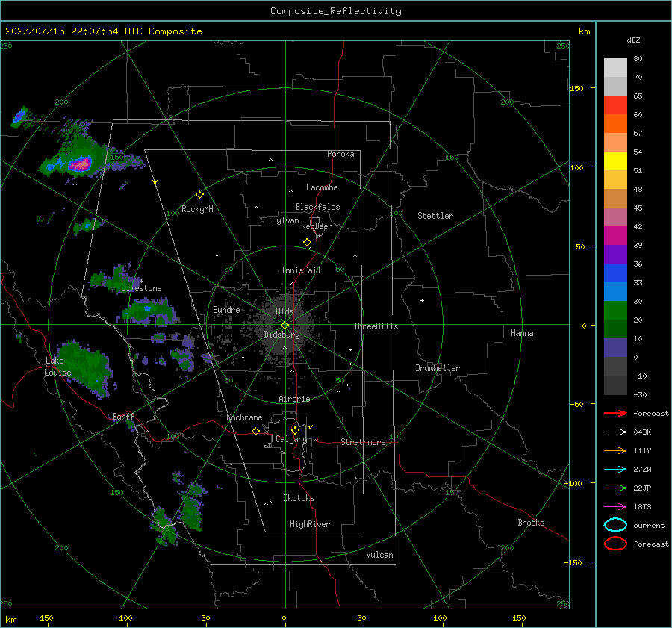Pick the yellow 54 dBZ color swatch
The image size is (672, 628).
615,161
